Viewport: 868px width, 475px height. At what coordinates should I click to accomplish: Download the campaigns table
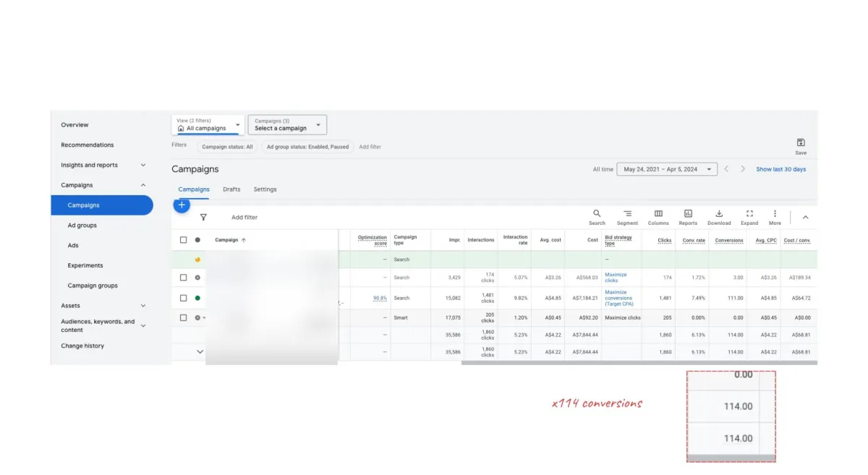(x=719, y=218)
